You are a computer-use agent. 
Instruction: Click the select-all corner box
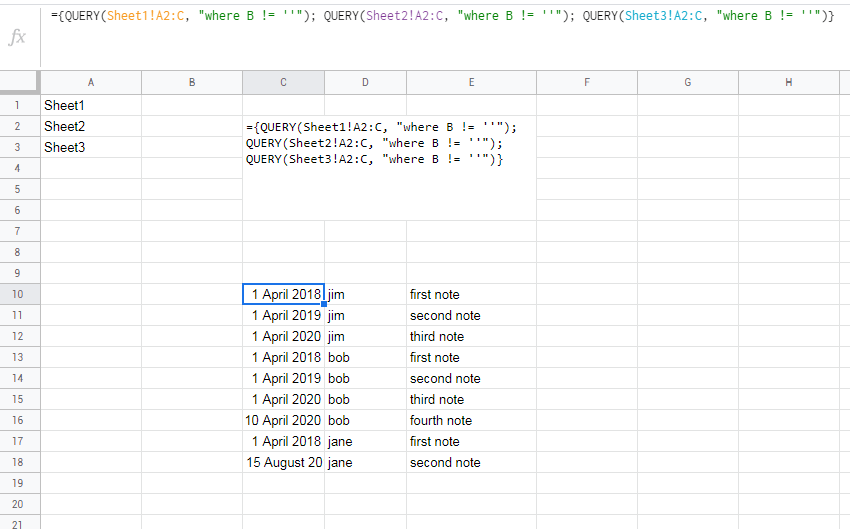20,82
